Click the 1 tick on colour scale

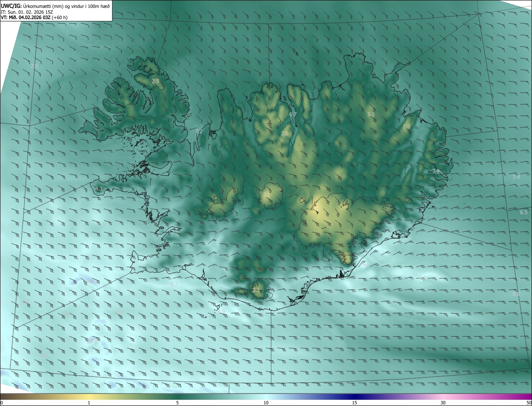point(89,403)
